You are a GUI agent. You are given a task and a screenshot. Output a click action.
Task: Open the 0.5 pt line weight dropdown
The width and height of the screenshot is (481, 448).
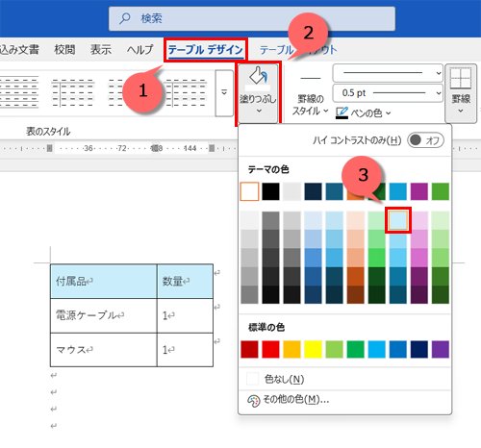[388, 93]
